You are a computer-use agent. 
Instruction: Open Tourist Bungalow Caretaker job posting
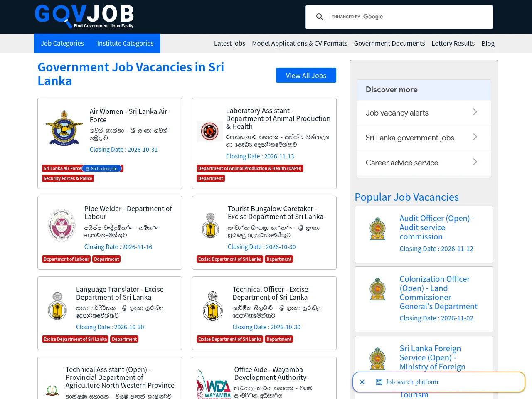(x=276, y=212)
